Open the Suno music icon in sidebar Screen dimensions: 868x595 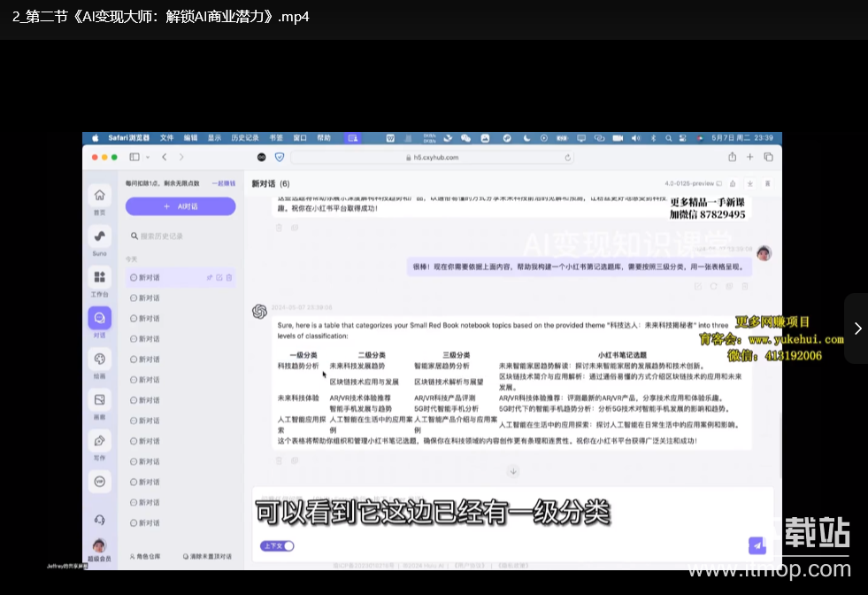tap(100, 236)
